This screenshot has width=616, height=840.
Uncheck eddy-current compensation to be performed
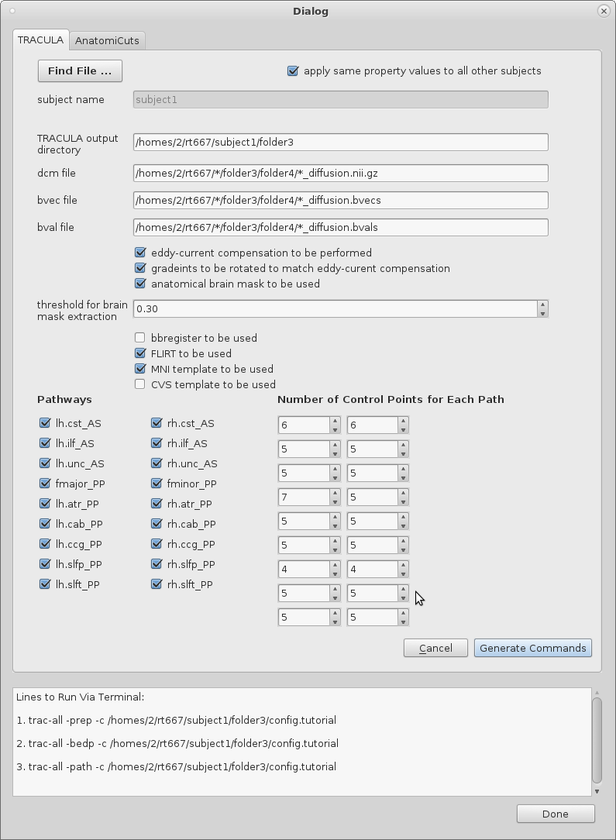pyautogui.click(x=140, y=253)
